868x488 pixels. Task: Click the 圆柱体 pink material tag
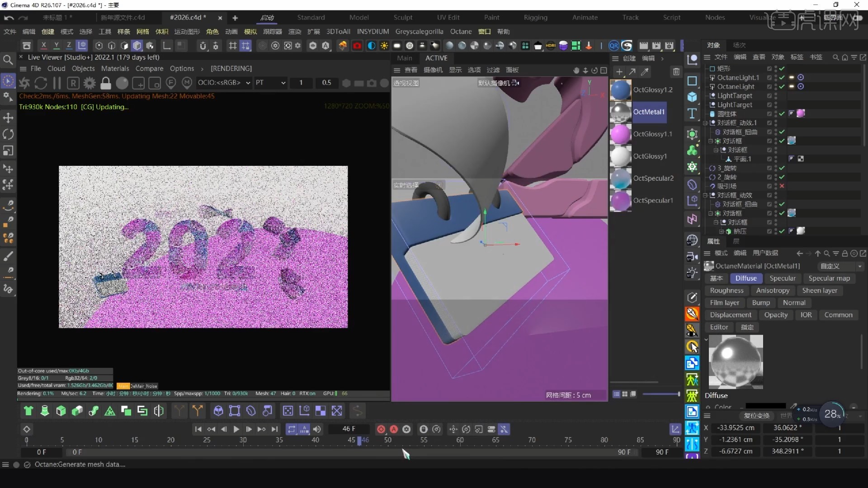click(x=800, y=113)
